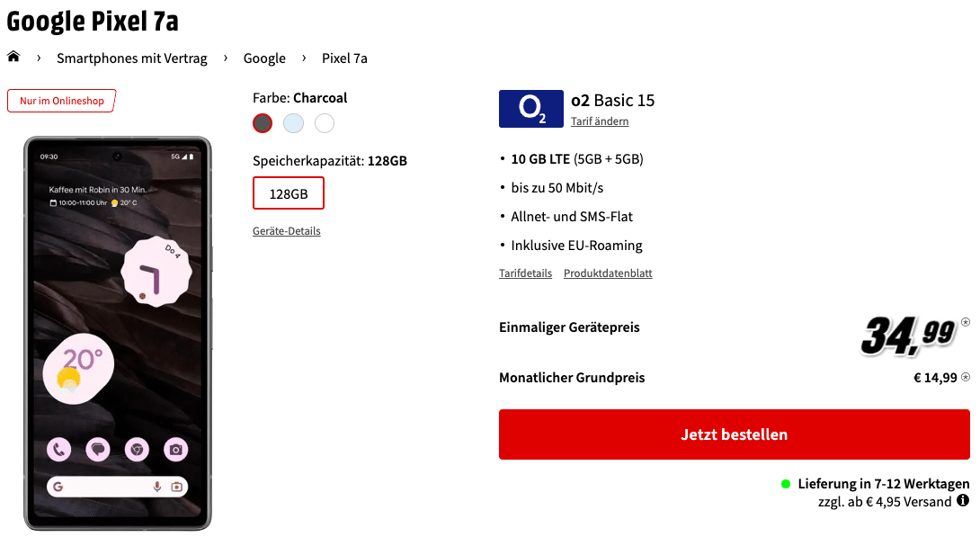Click the green delivery availability dot
The image size is (980, 537).
(786, 484)
